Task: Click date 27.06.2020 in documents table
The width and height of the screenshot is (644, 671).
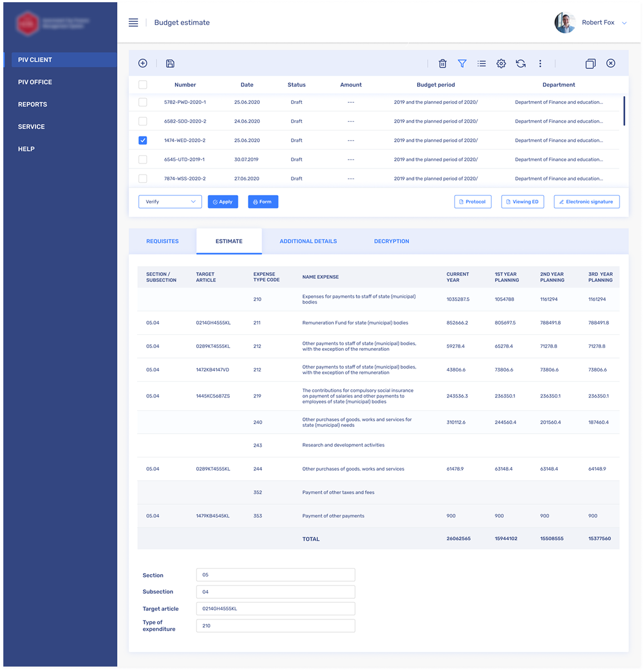Action: tap(247, 178)
